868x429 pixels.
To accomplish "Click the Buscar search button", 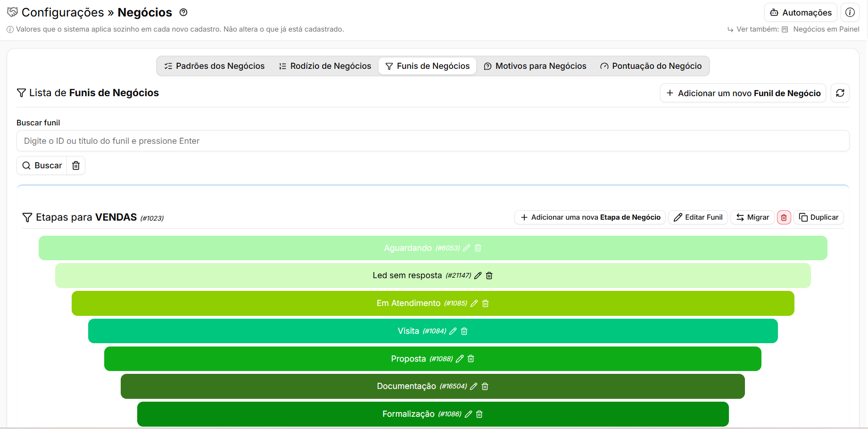I will (x=42, y=165).
